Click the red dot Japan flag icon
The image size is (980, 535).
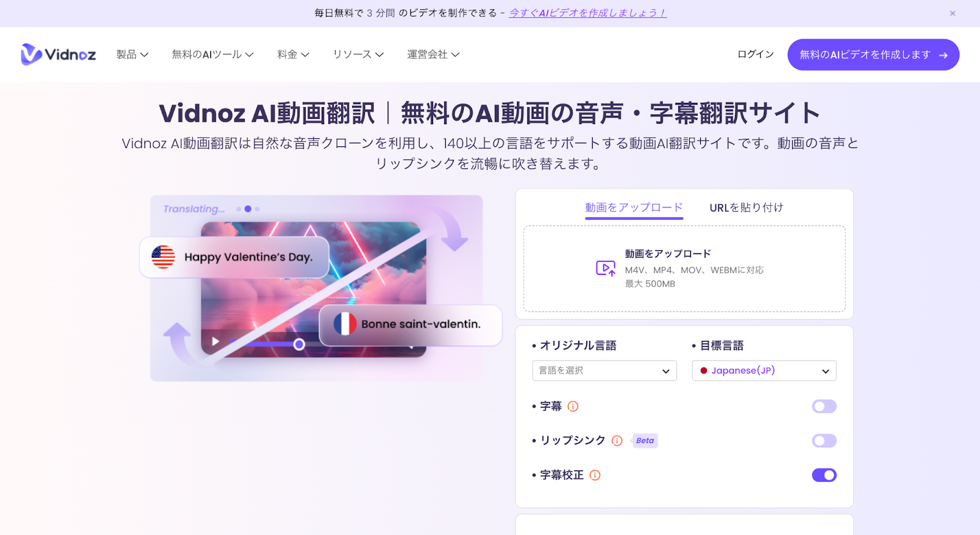[x=704, y=371]
